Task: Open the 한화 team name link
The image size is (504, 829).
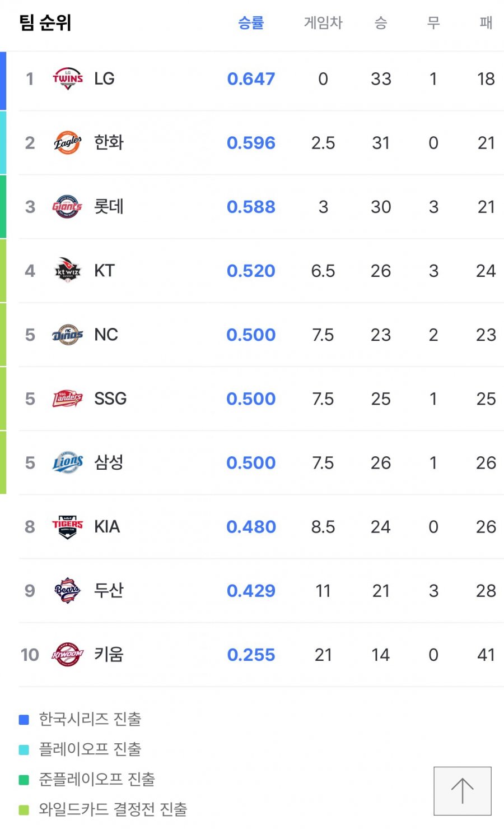Action: click(109, 142)
